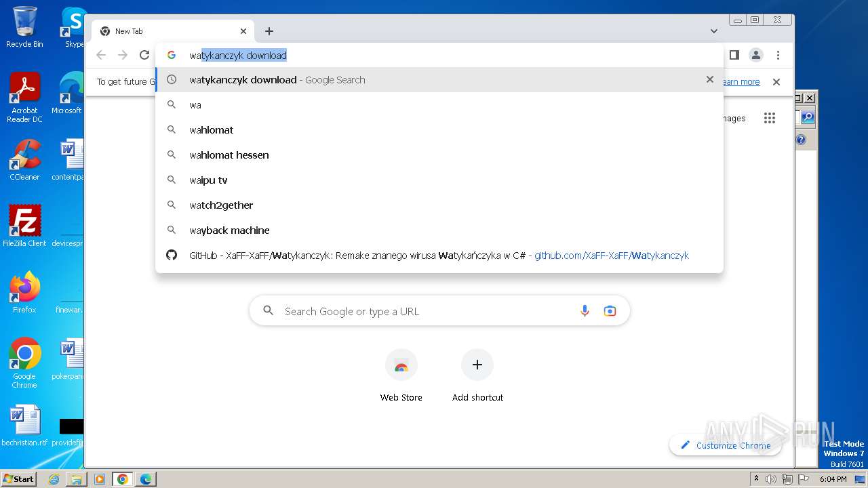
Task: Choose the 'wa' search suggestion
Action: coord(439,104)
